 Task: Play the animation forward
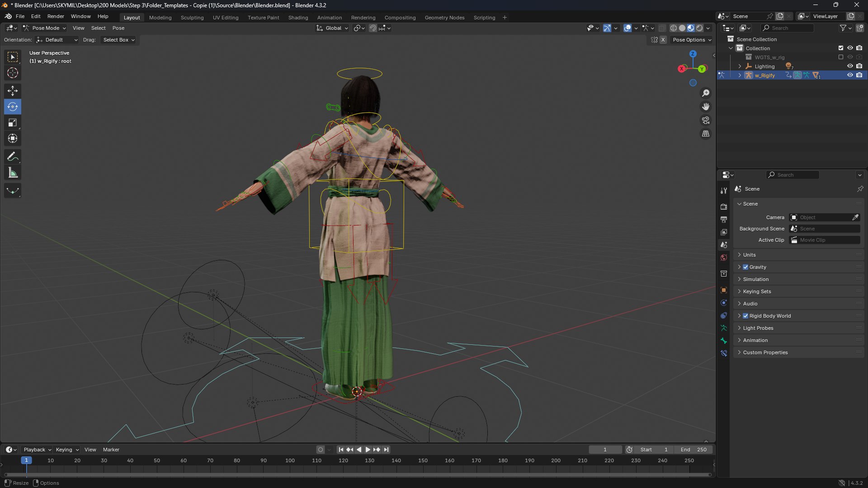pyautogui.click(x=368, y=450)
